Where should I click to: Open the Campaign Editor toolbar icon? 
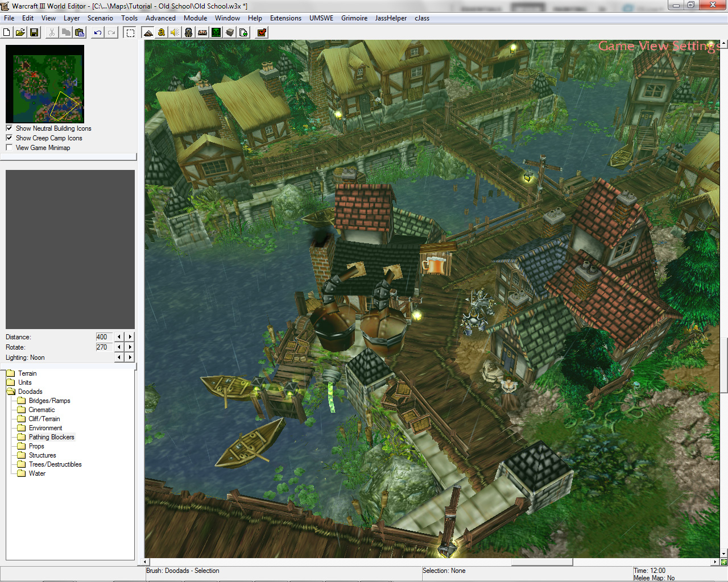[202, 32]
